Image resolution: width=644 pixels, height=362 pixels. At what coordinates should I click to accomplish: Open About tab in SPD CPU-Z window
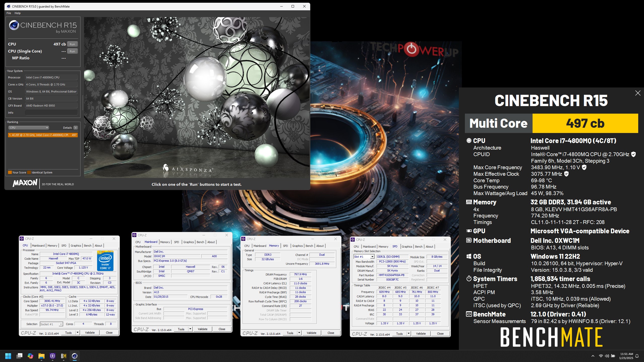[429, 247]
